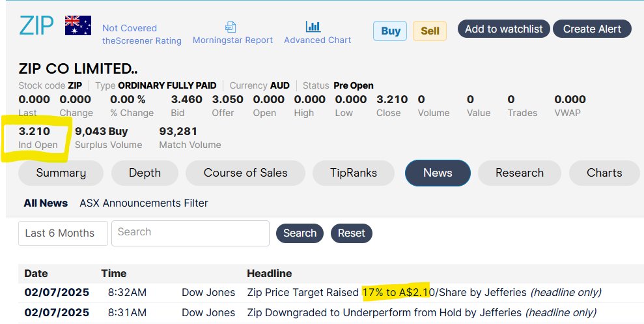Click the 93,281 Match Volume value
This screenshot has width=644, height=324.
click(x=178, y=132)
